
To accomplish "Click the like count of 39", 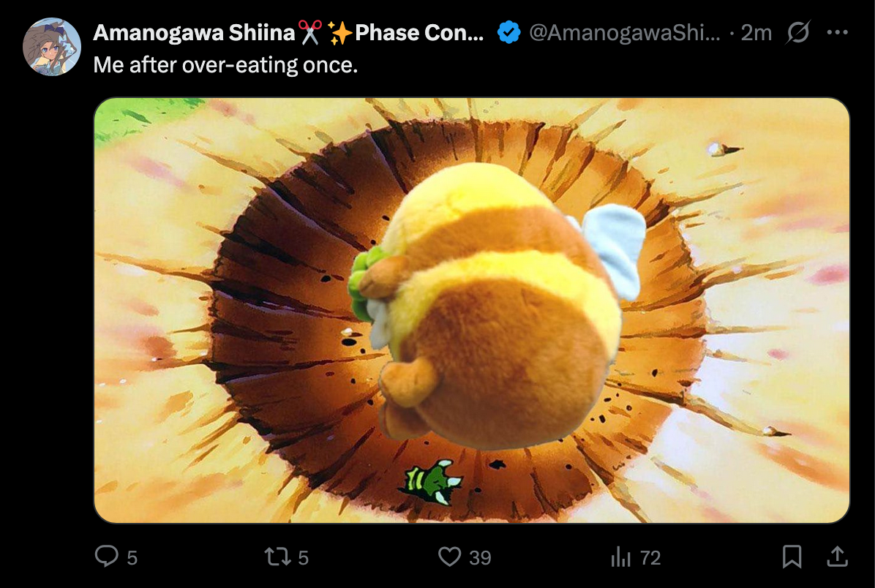I will click(480, 557).
